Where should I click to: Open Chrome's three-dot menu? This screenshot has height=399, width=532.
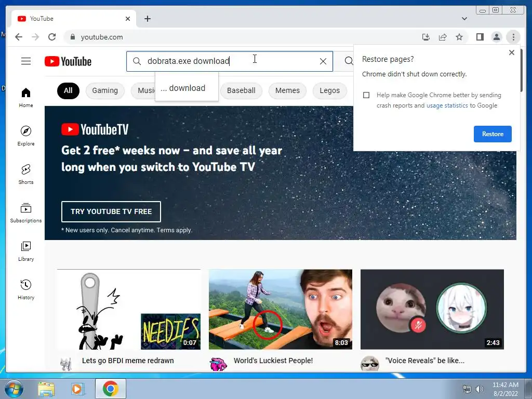pyautogui.click(x=513, y=37)
